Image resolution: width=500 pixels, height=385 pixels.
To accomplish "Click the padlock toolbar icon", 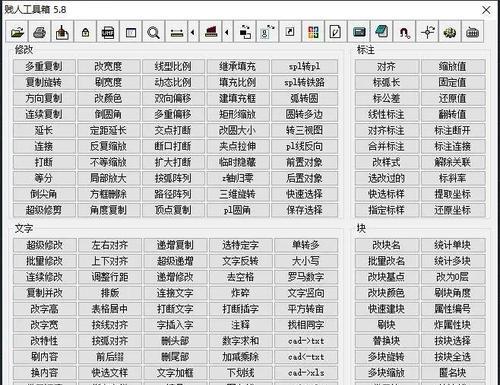I will [85, 31].
